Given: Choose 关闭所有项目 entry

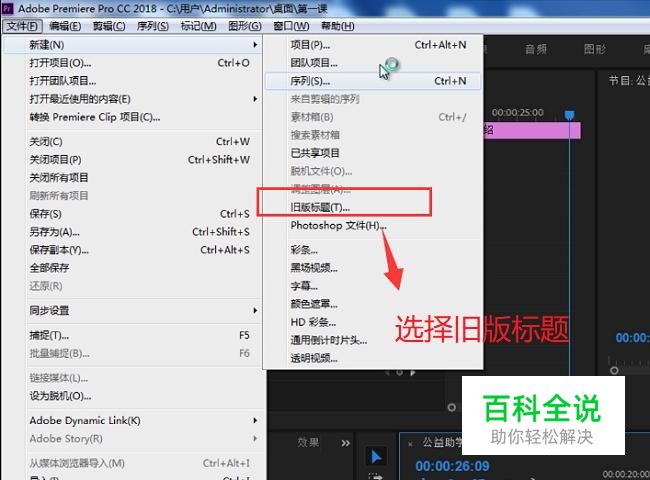Looking at the screenshot, I should 133,178.
